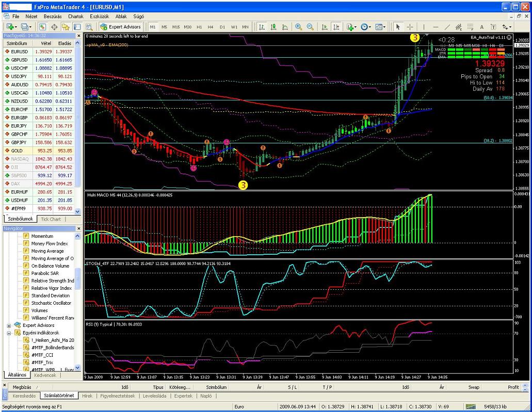Select the Trendline drawing tool

pos(447,27)
